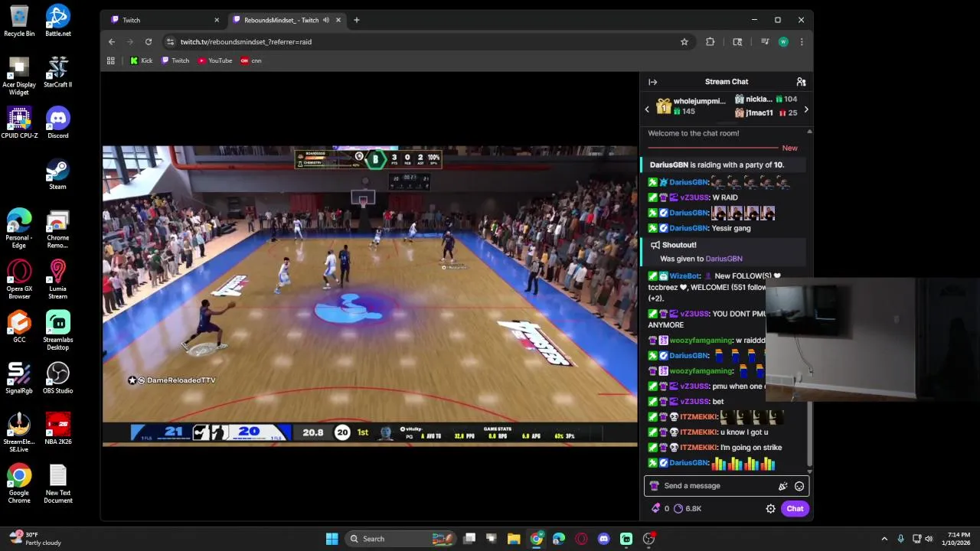This screenshot has height=551, width=980.
Task: Go back in browser history
Action: point(112,42)
